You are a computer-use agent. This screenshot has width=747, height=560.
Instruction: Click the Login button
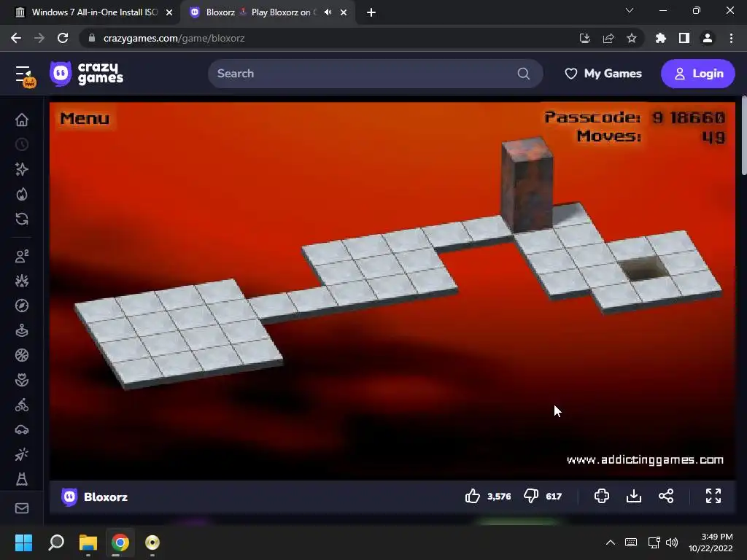[698, 74]
